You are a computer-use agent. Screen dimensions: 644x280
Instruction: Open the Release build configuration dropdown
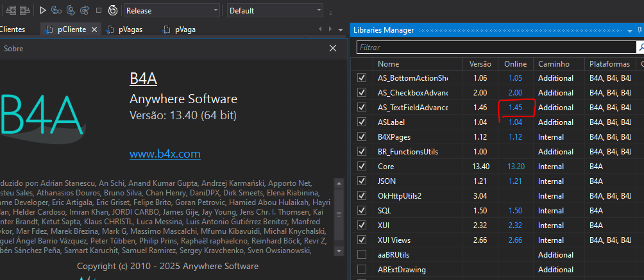pyautogui.click(x=172, y=11)
